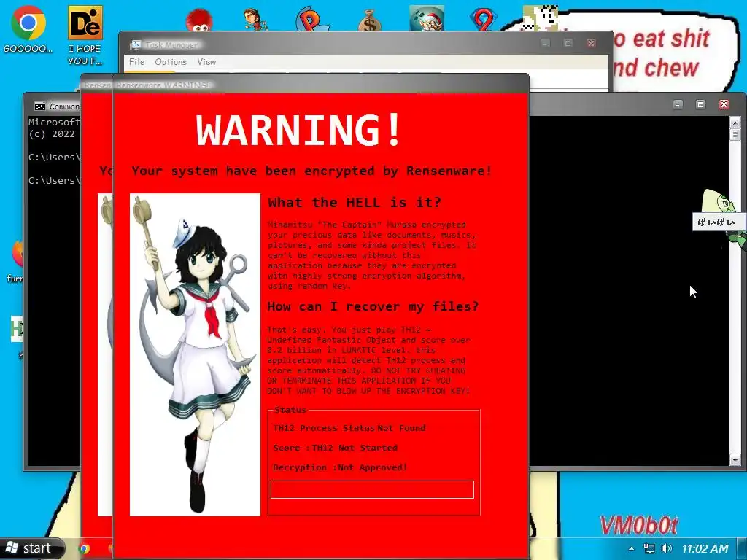Image resolution: width=747 pixels, height=560 pixels.
Task: Click the "What the HELL is it?" heading
Action: pyautogui.click(x=355, y=203)
